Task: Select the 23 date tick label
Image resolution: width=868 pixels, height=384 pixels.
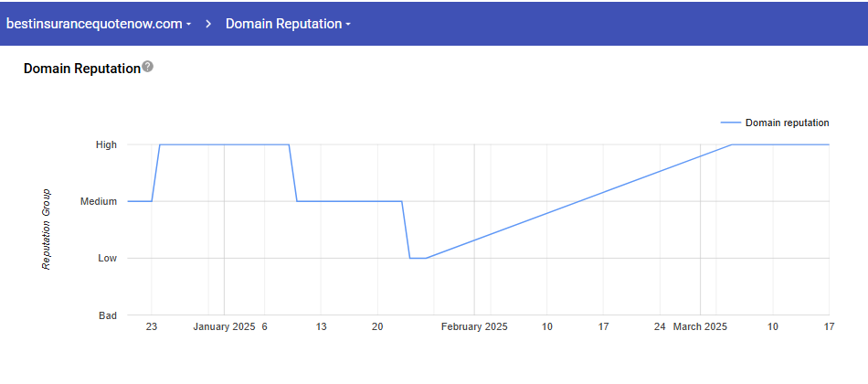Action: (152, 326)
